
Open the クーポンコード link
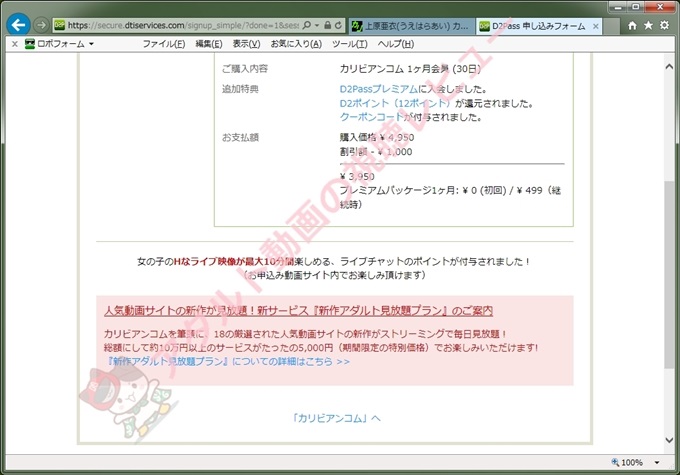tap(372, 117)
